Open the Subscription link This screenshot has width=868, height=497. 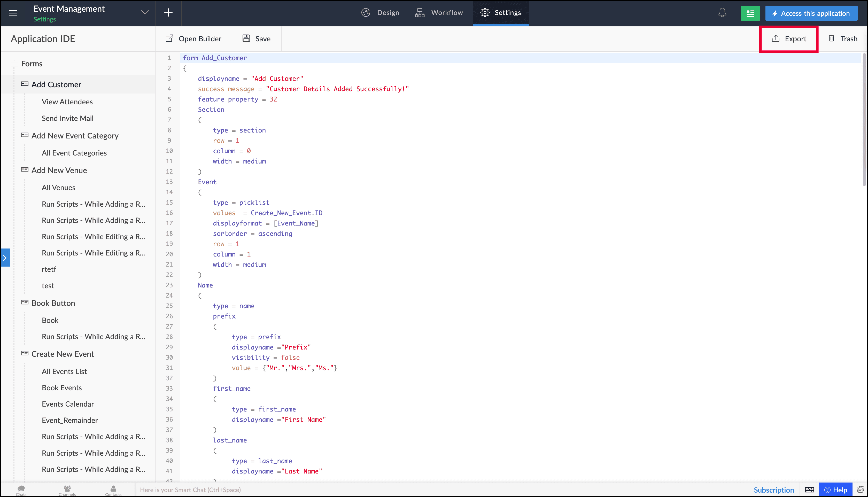pyautogui.click(x=773, y=490)
